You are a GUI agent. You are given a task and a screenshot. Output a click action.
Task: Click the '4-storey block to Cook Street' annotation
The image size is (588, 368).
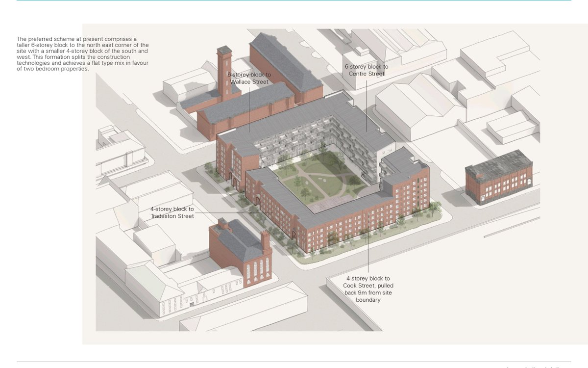pos(368,289)
